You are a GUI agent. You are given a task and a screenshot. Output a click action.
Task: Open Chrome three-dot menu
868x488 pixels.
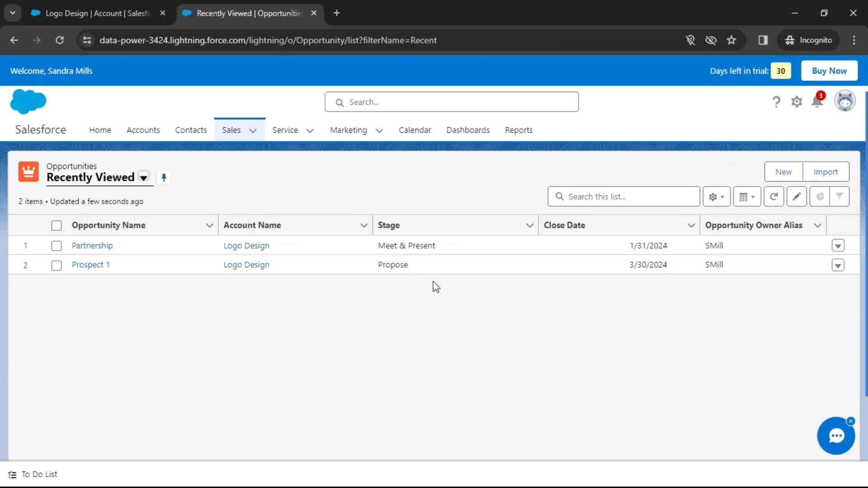pos(854,40)
